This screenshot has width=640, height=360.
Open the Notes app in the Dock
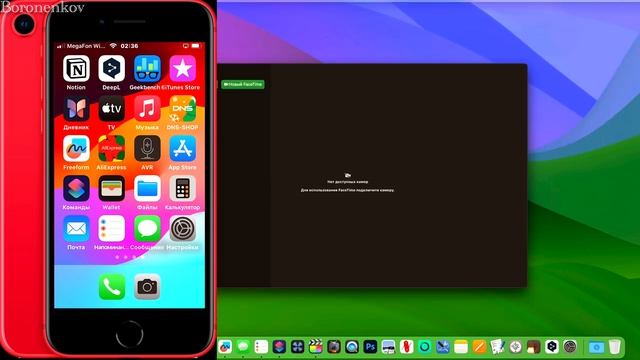click(461, 347)
